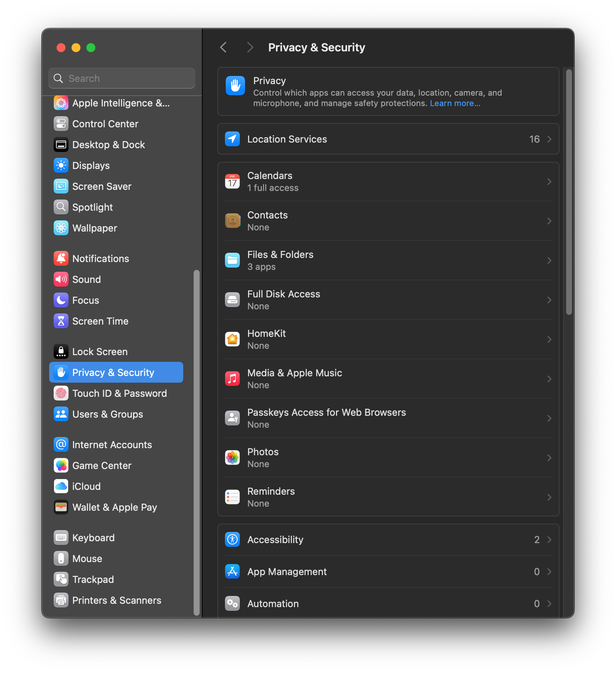Click the forward navigation arrow
Screen dimensions: 616x673
[x=250, y=47]
